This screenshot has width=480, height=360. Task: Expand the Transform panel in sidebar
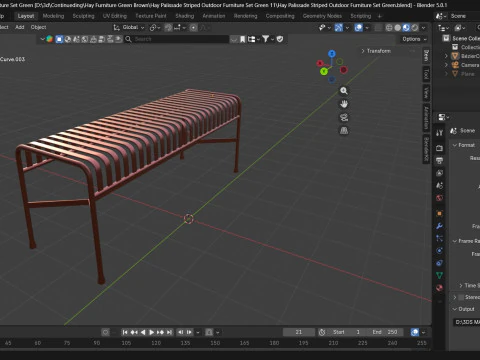tap(376, 51)
